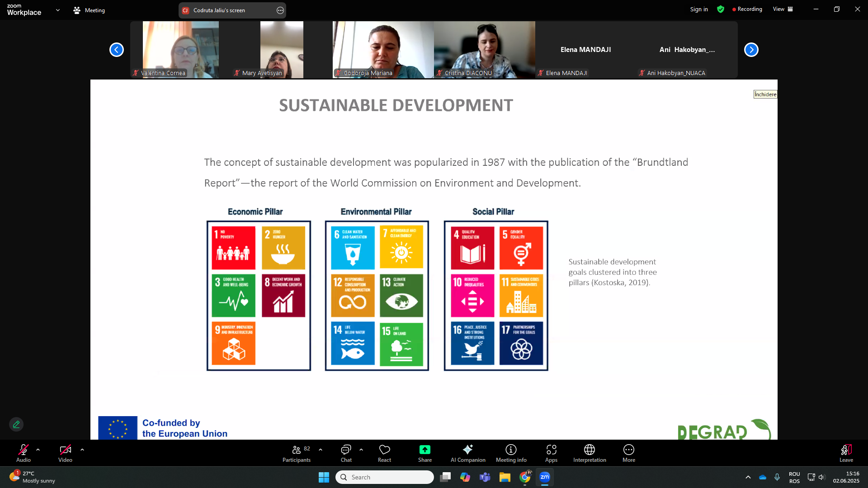Click the green Share screen button
The width and height of the screenshot is (868, 488).
425,453
